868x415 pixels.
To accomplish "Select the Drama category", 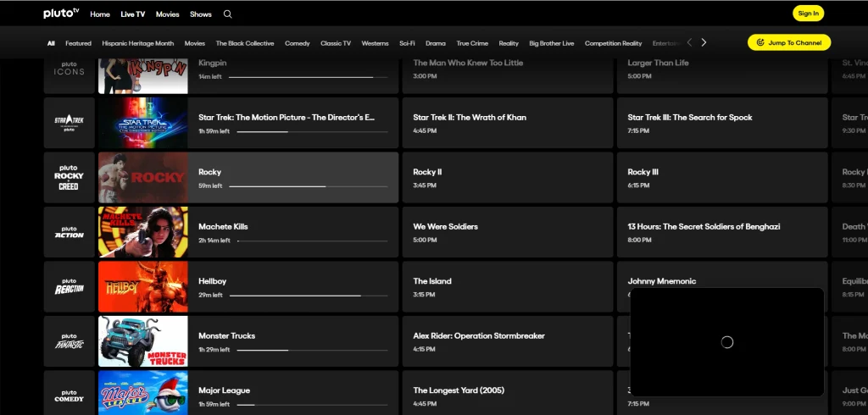I will [436, 43].
